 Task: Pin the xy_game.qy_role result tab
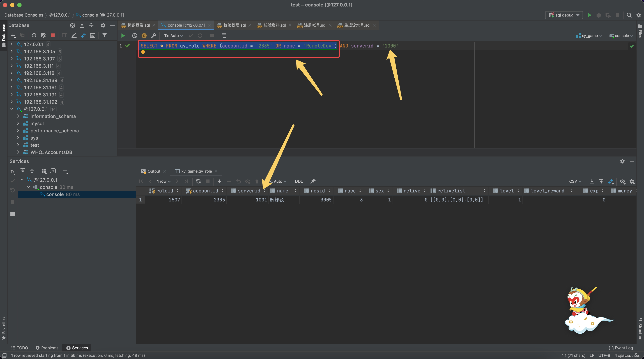313,181
